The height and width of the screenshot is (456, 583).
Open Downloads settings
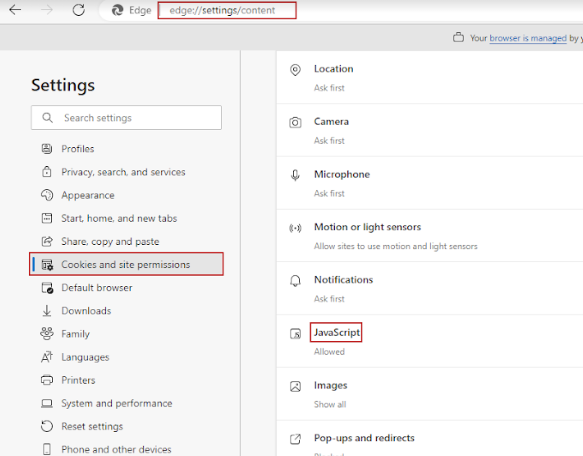point(86,311)
